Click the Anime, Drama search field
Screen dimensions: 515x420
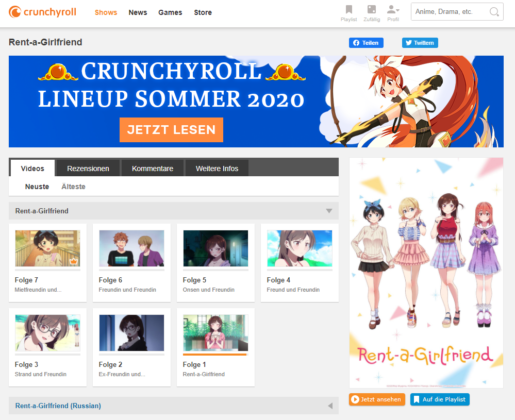click(450, 12)
